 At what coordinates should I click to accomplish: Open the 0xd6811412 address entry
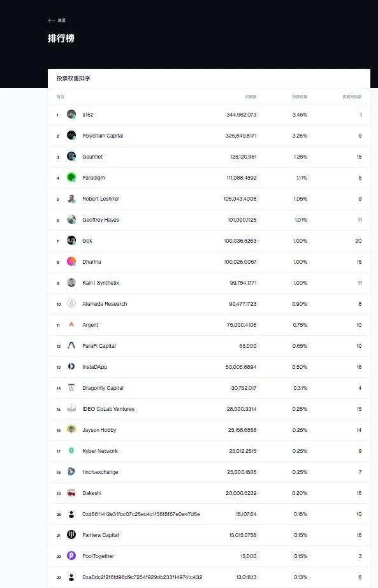tap(208, 514)
